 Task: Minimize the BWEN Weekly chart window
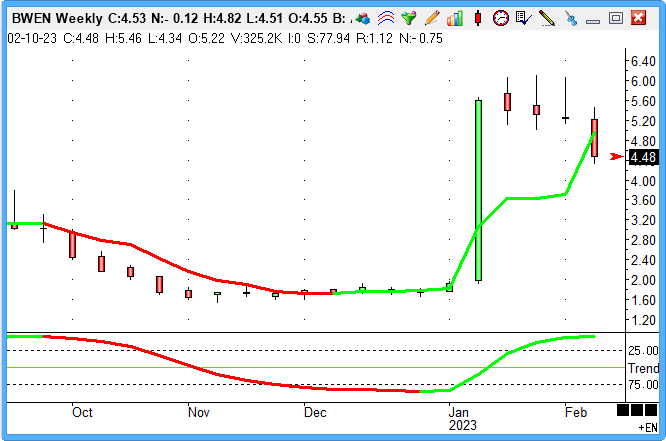594,18
